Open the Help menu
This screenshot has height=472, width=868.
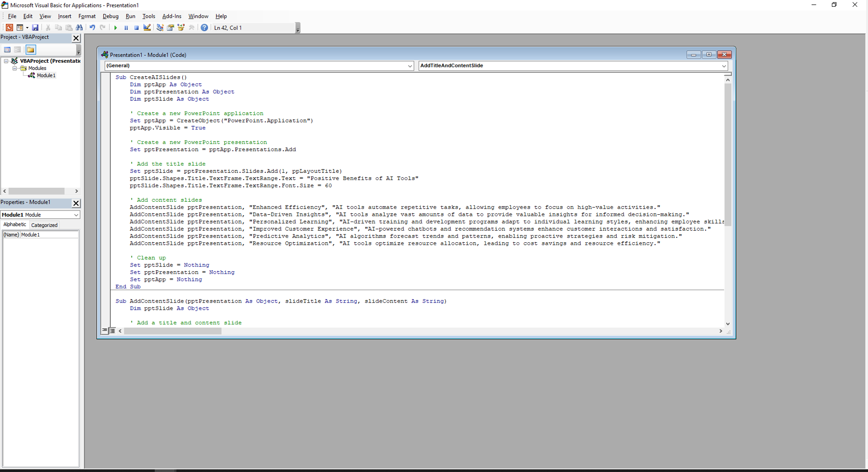point(221,16)
